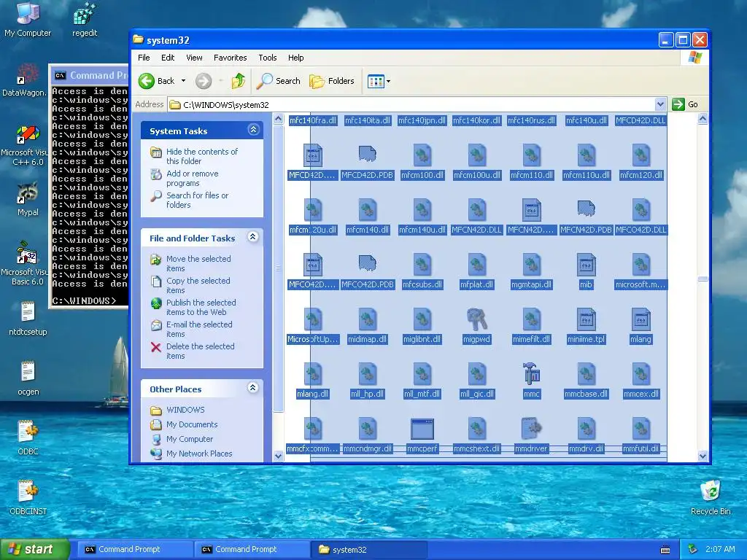
Task: Open the File menu
Action: pos(144,58)
